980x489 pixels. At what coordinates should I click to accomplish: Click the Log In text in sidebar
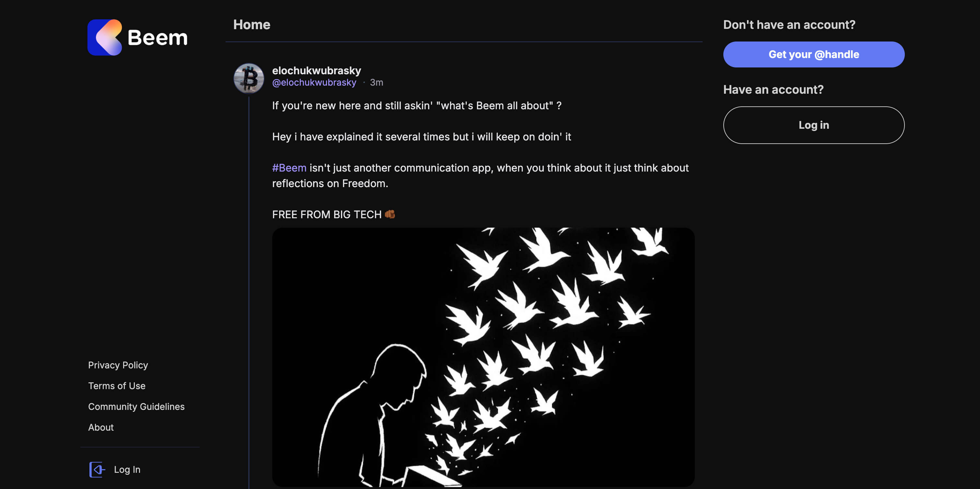[x=127, y=469]
